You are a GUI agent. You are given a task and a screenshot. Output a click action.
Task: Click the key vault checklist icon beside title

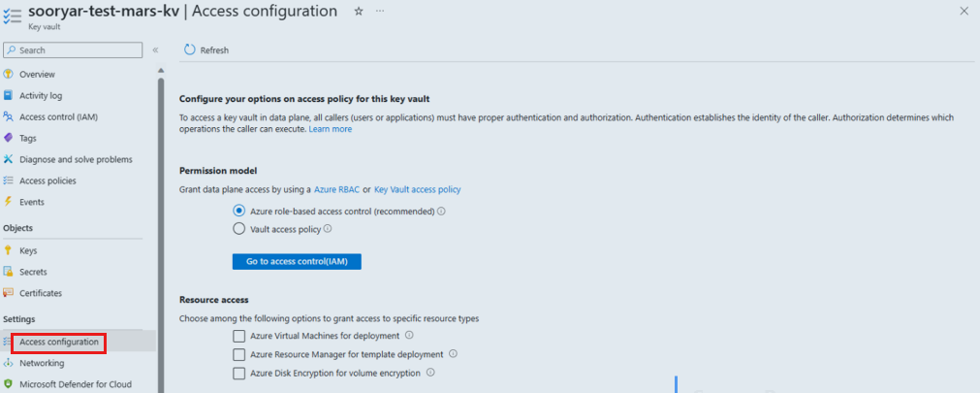[13, 16]
